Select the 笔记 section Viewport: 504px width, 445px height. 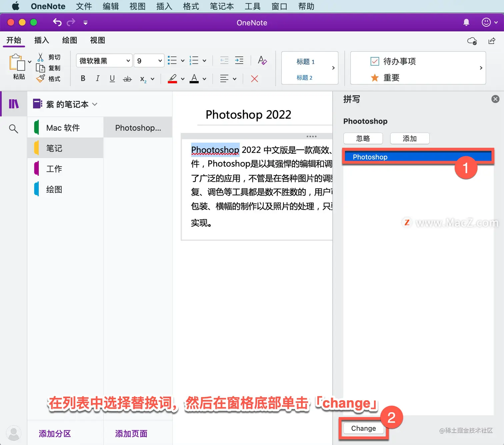65,148
